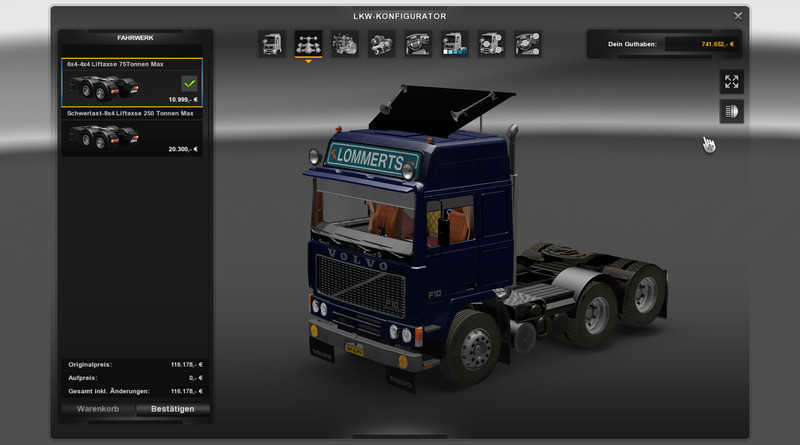Select the 6x4-4x4 Liftaxse 75Tonnen chassis
The image size is (800, 445).
click(x=132, y=82)
